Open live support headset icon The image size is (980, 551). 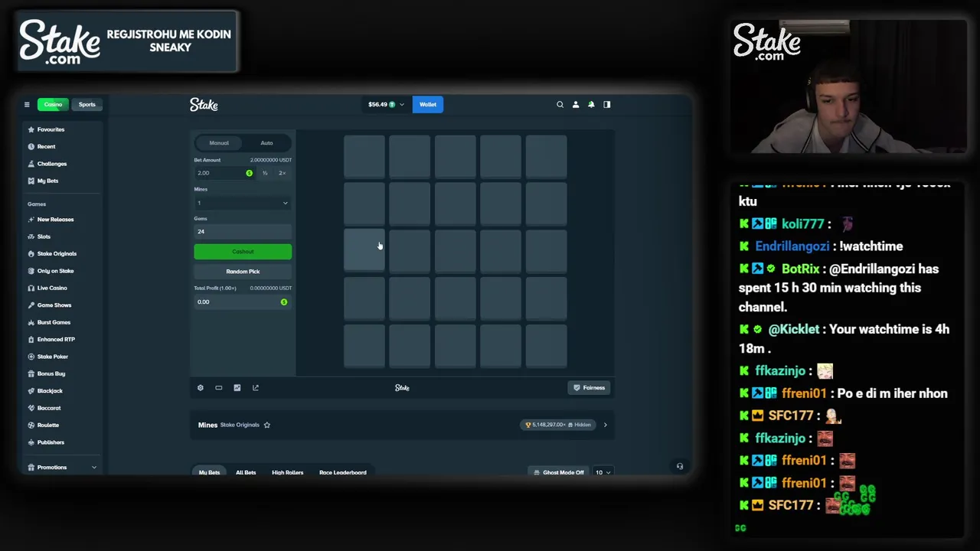(680, 466)
